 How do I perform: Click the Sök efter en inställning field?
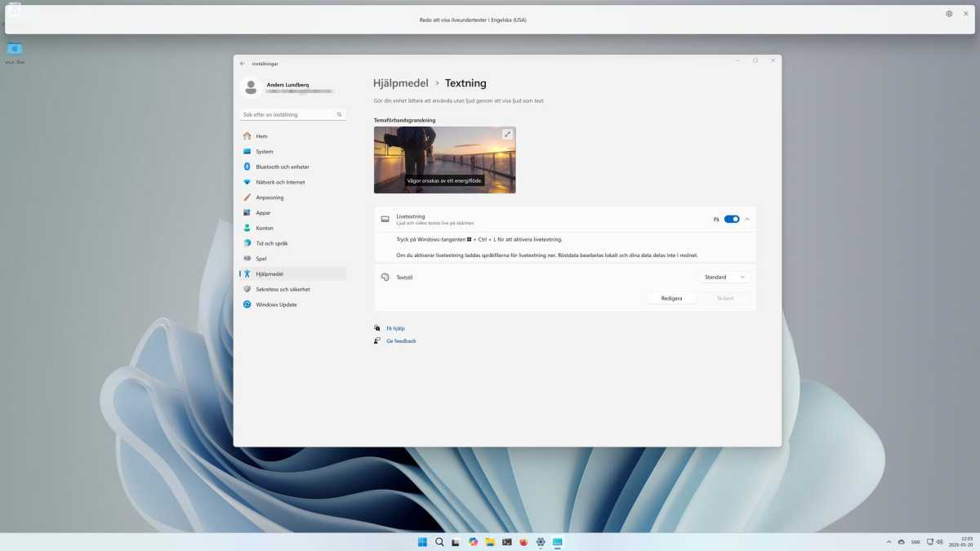(x=287, y=115)
